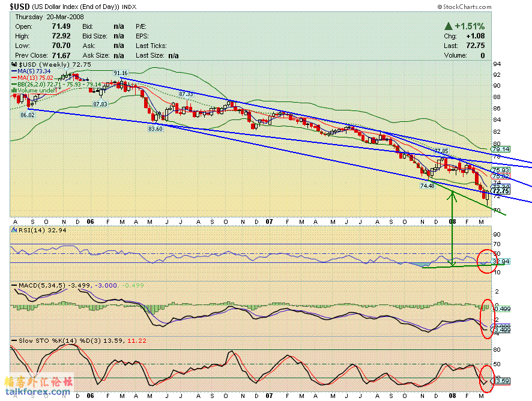This screenshot has height=401, width=532.
Task: Select the chart title $USD (US Dollar Index)
Action: pos(65,7)
